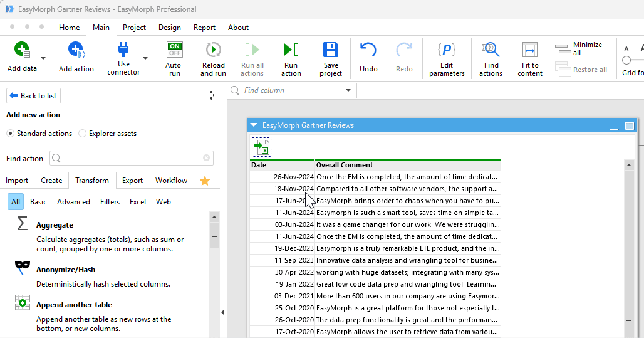644x338 pixels.
Task: Click the Redo icon
Action: tap(404, 50)
